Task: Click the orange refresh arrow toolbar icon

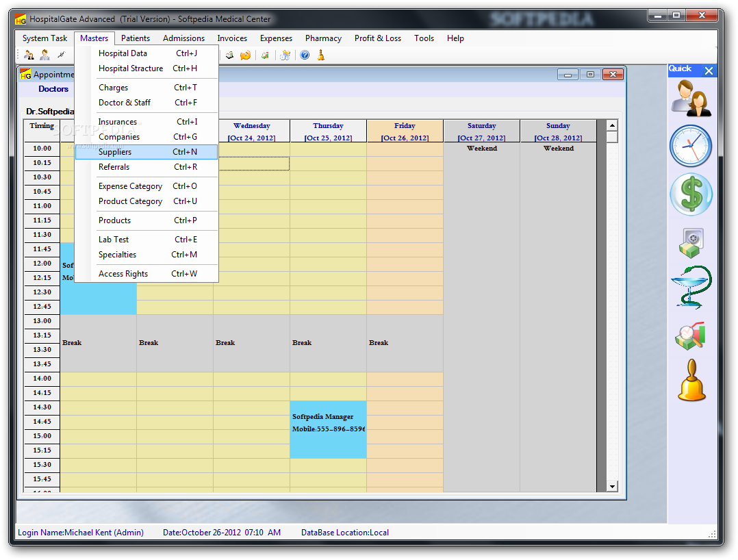Action: (245, 55)
